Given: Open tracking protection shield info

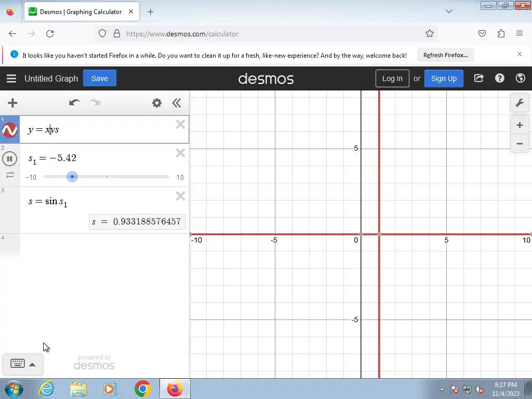Looking at the screenshot, I should click(x=102, y=34).
